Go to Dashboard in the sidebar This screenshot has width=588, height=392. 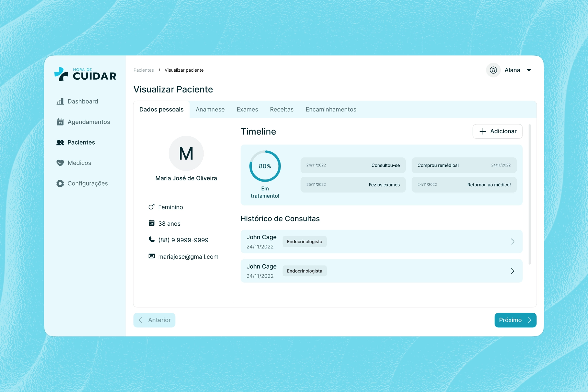[77, 101]
